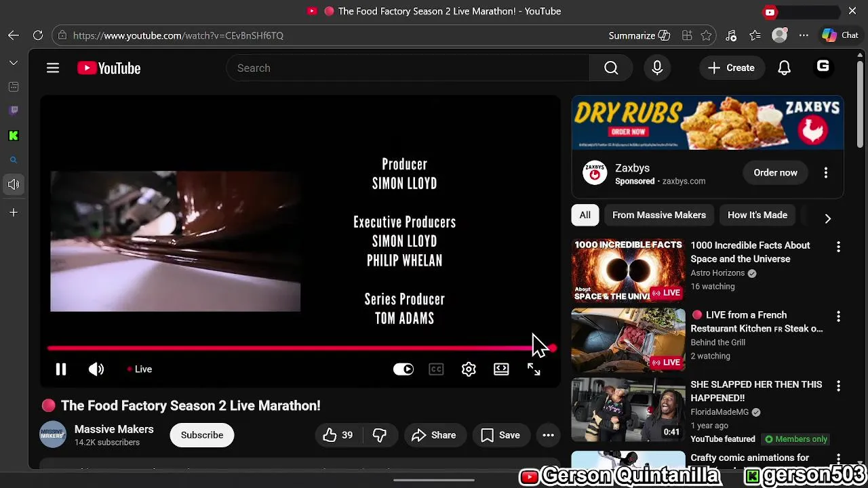Open FloridaMadeMG channel link
This screenshot has height=488, width=868.
coord(720,412)
